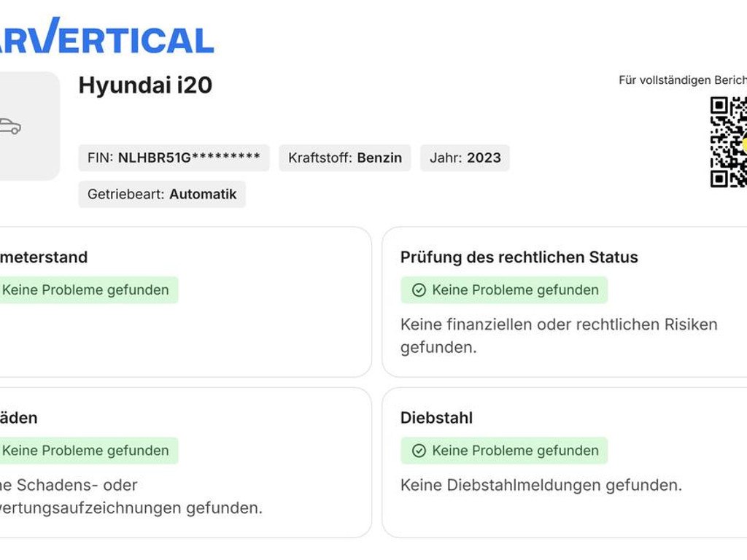Click the 'Prüfung des rechtlichen Status' heading
747x560 pixels.
519,257
